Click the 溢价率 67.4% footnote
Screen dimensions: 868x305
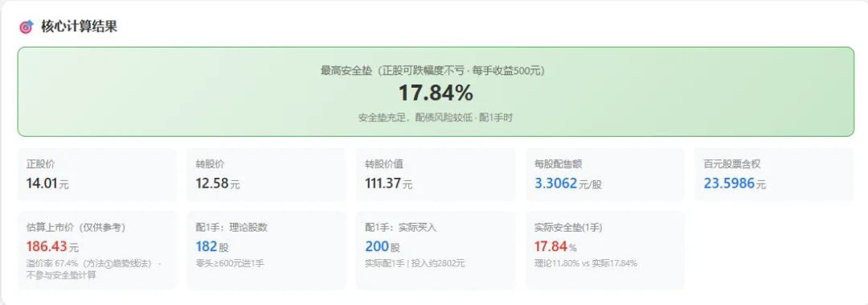point(93,269)
